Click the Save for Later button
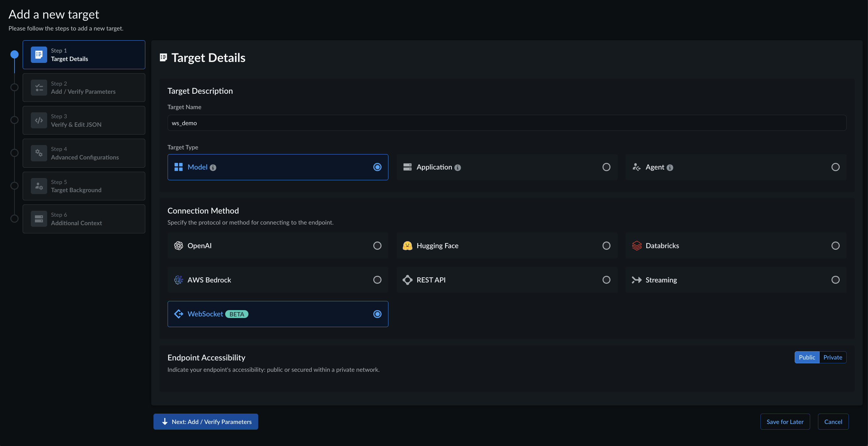This screenshot has width=868, height=446. click(785, 422)
